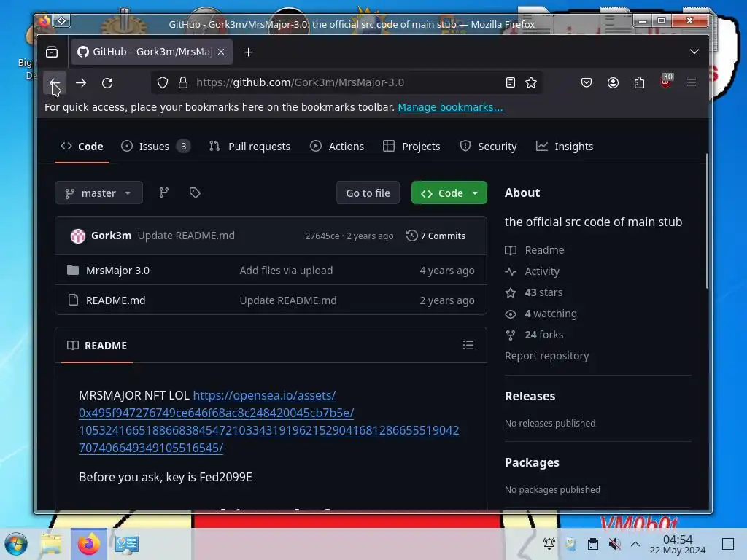Open file manager in taskbar
Viewport: 747px width, 560px height.
tap(52, 544)
